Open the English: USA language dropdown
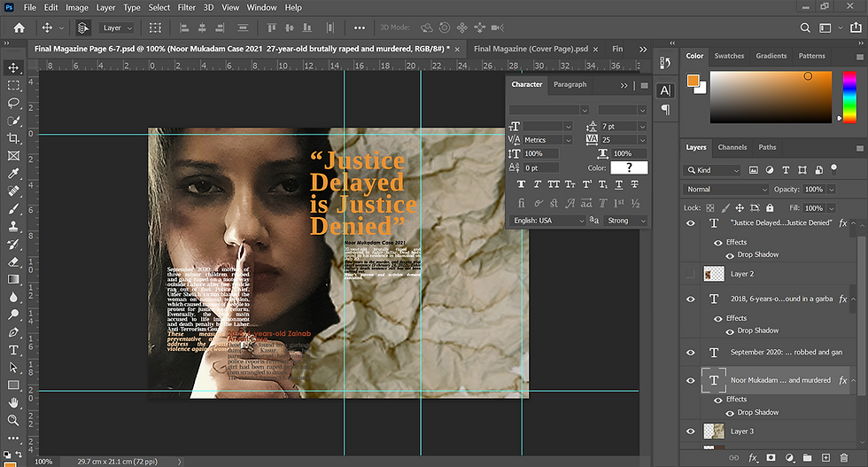Image resolution: width=868 pixels, height=467 pixels. click(546, 221)
